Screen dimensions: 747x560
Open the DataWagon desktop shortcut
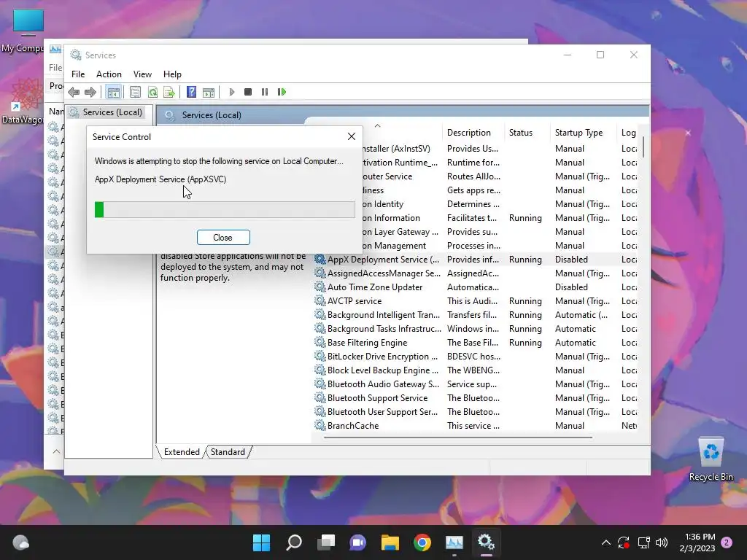coord(23,101)
